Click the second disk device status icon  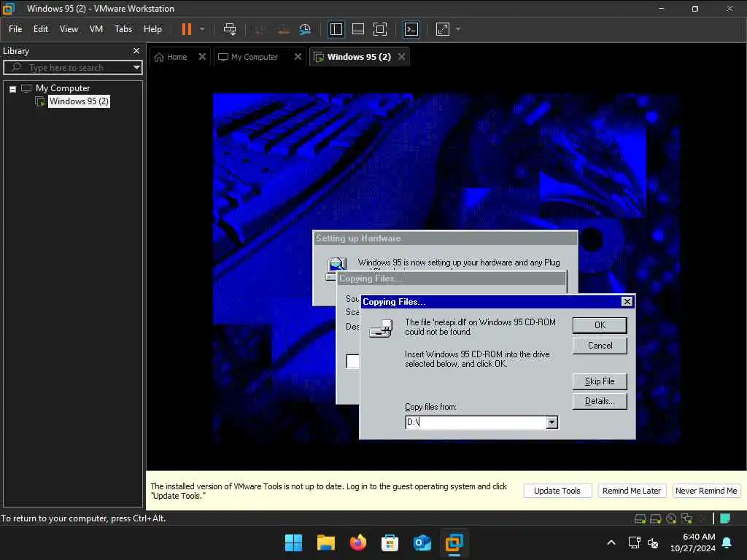pos(656,518)
